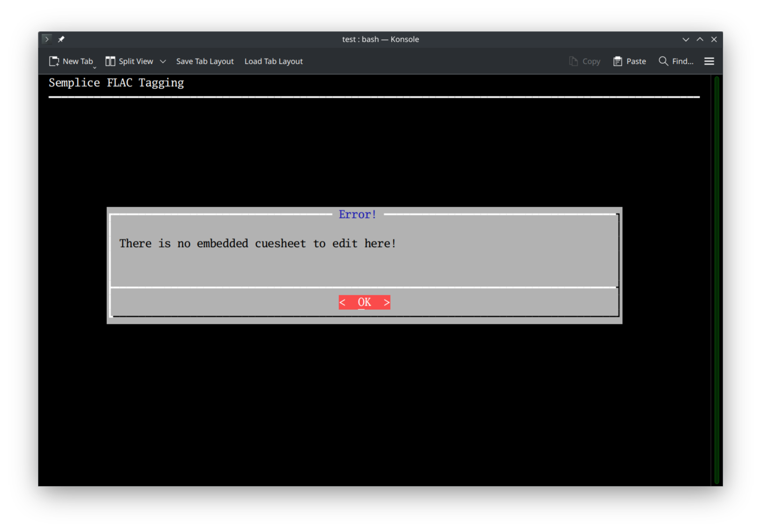This screenshot has height=532, width=762.
Task: Click the down chevron in the titlebar
Action: tap(686, 39)
